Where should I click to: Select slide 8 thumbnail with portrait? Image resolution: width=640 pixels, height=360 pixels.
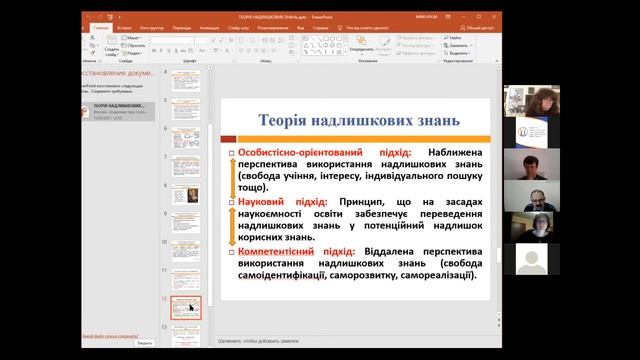tap(186, 194)
